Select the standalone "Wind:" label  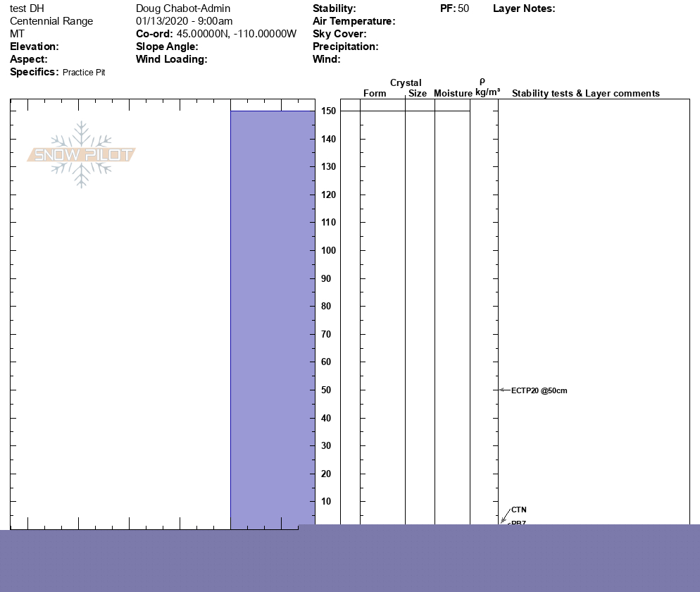pyautogui.click(x=326, y=59)
